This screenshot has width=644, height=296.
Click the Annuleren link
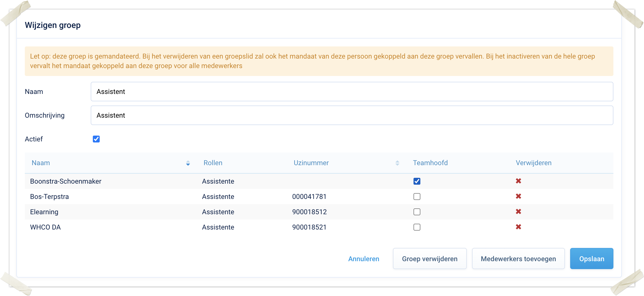coord(363,259)
